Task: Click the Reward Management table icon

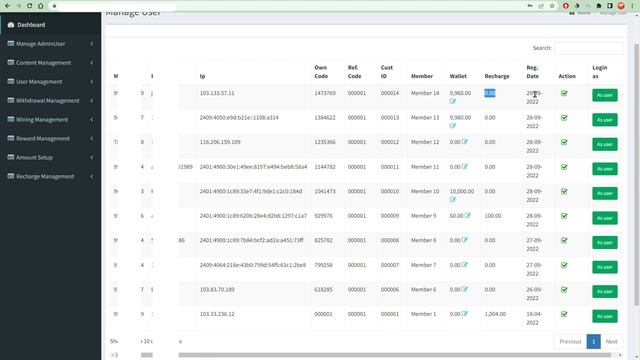Action: point(11,138)
